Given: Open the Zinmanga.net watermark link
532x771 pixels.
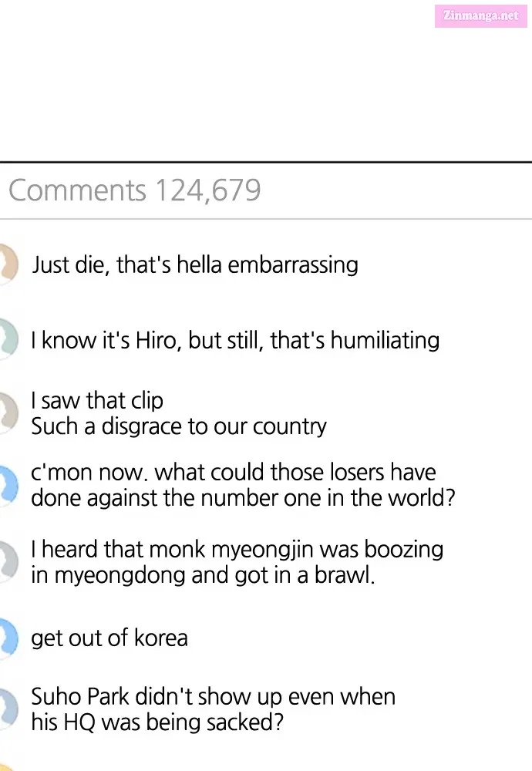Looking at the screenshot, I should click(x=481, y=15).
